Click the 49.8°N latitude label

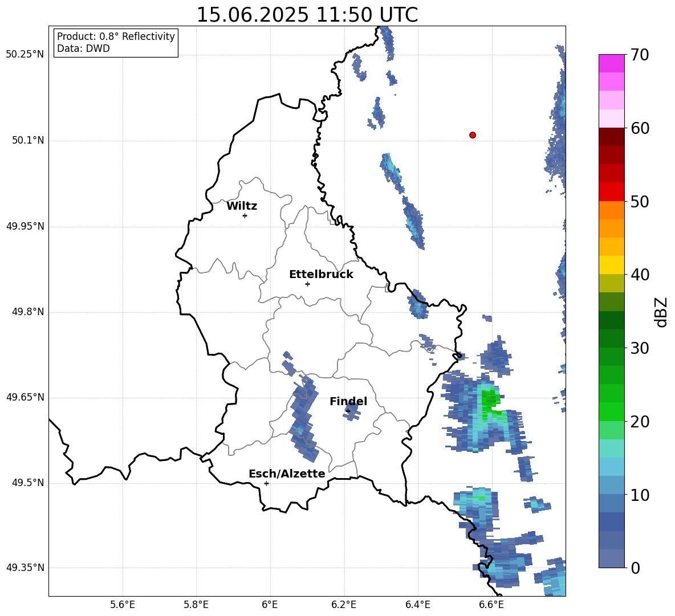click(x=28, y=312)
